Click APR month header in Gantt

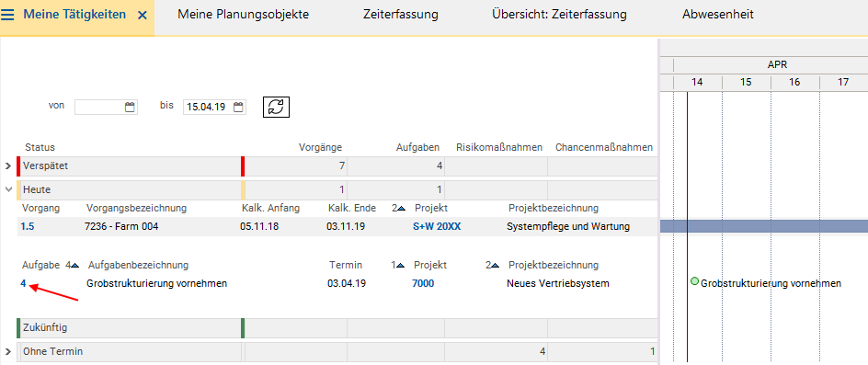click(x=777, y=64)
